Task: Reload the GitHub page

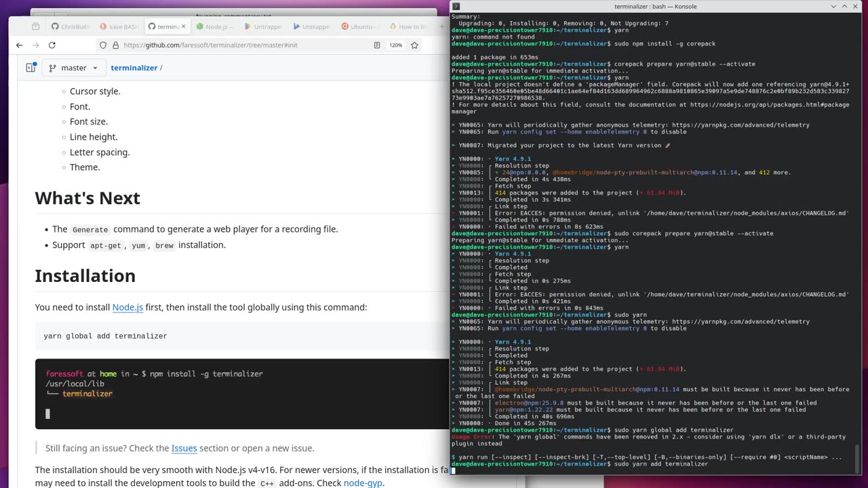Action: pyautogui.click(x=52, y=45)
